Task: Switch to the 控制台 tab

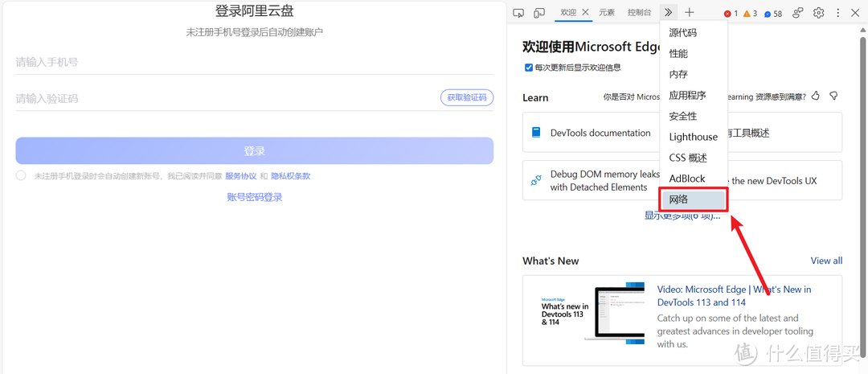Action: pos(640,12)
